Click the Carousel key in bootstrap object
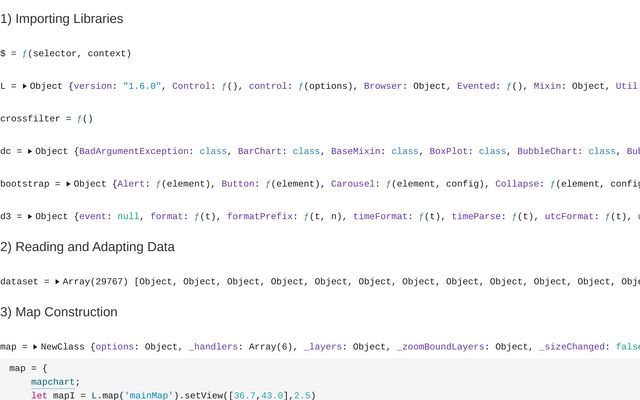The image size is (640, 400). [353, 184]
